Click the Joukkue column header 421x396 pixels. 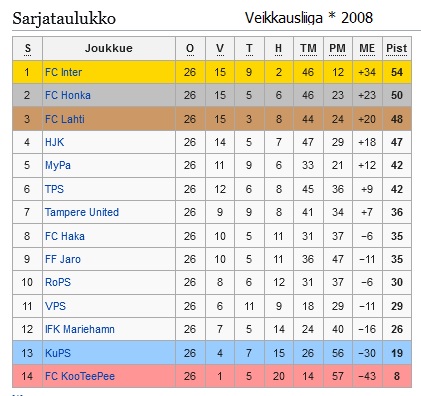tap(109, 48)
